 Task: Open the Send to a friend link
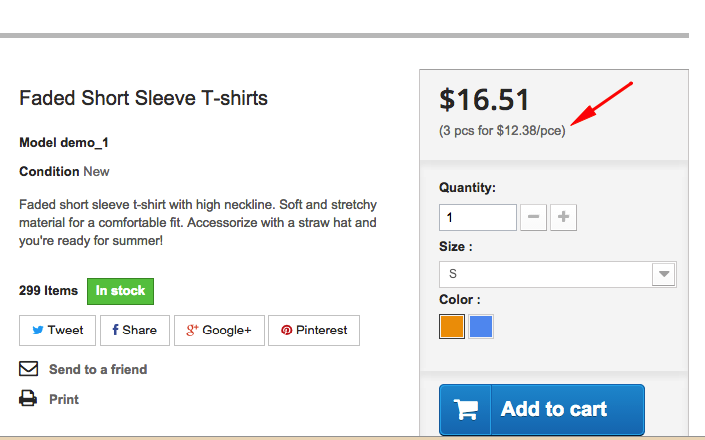pyautogui.click(x=98, y=370)
